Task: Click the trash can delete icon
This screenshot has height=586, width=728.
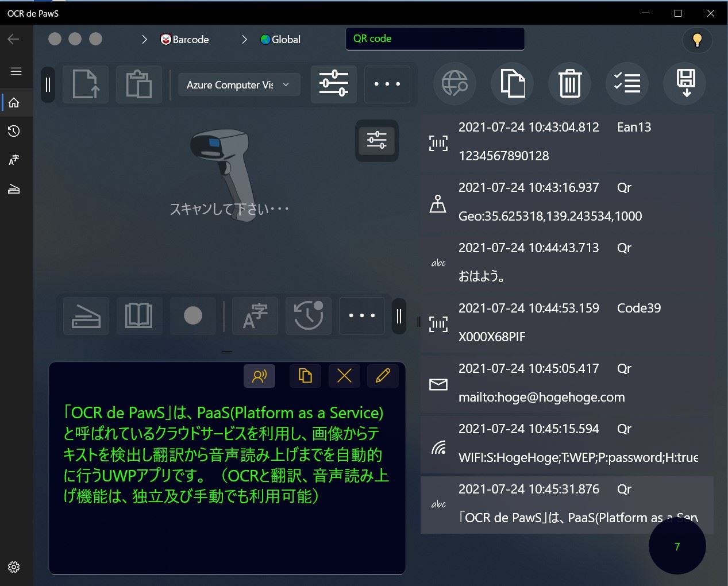Action: click(569, 84)
